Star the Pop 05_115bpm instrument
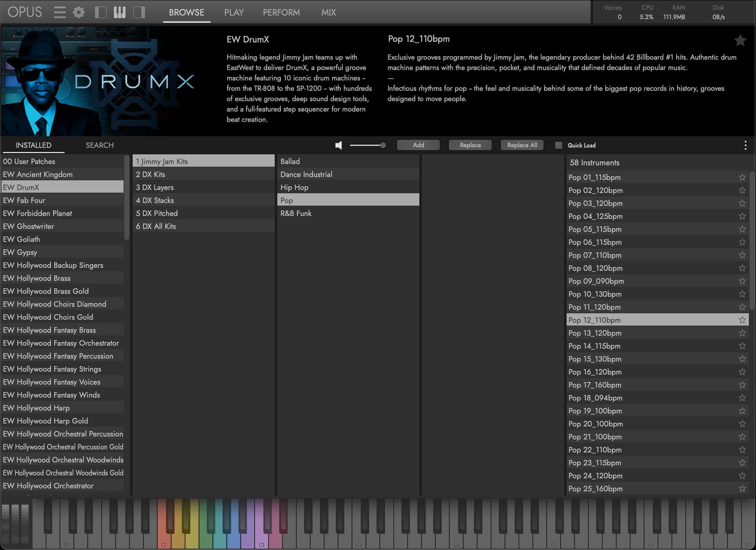Viewport: 756px width, 550px height. (x=742, y=229)
